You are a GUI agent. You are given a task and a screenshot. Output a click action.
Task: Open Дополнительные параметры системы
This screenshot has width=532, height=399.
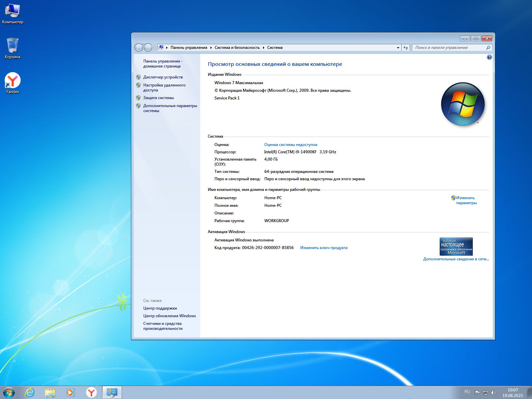coord(170,108)
